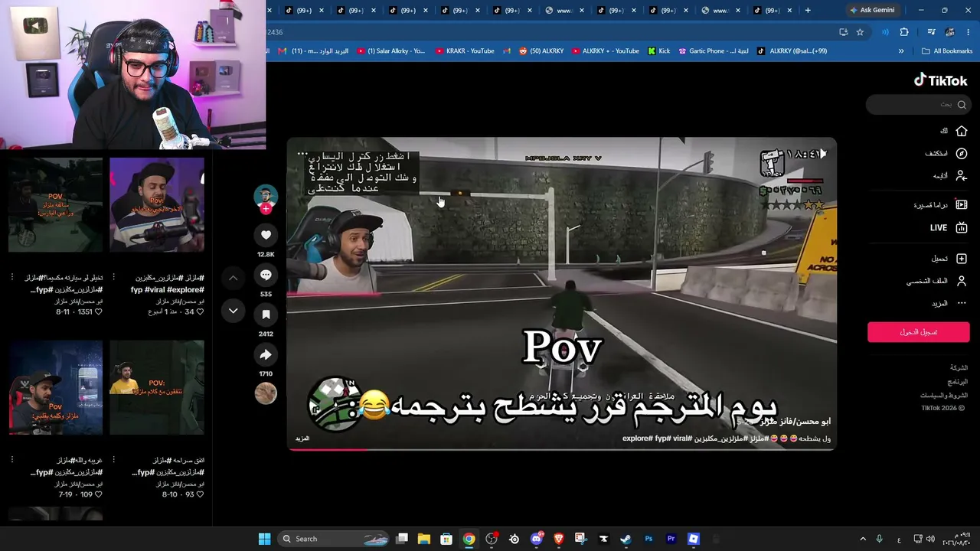Open Brave browser from the taskbar
Viewport: 980px width, 551px height.
click(x=558, y=539)
